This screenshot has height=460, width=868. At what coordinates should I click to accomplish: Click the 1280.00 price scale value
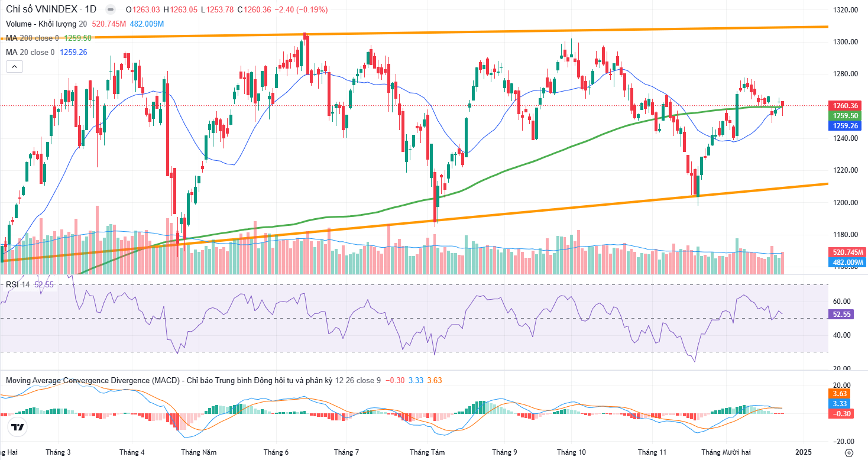[846, 74]
